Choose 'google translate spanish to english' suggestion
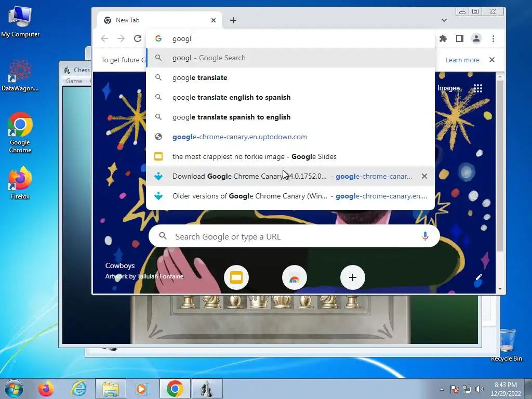Screen dimensions: 532x399 point(290,117)
